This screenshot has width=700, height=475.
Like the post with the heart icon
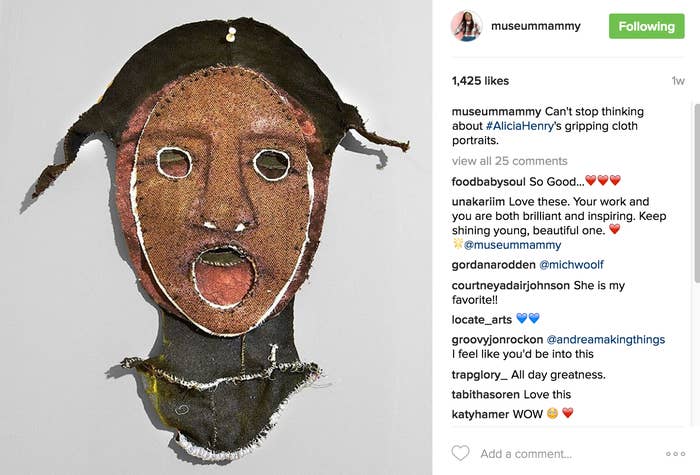[460, 453]
